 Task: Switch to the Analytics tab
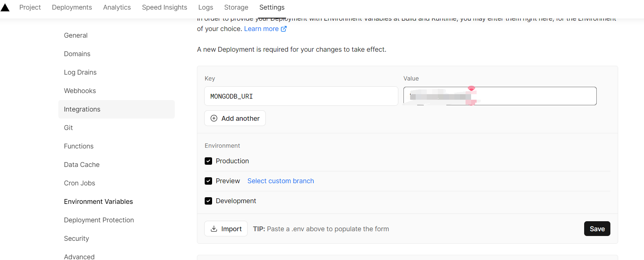click(117, 7)
